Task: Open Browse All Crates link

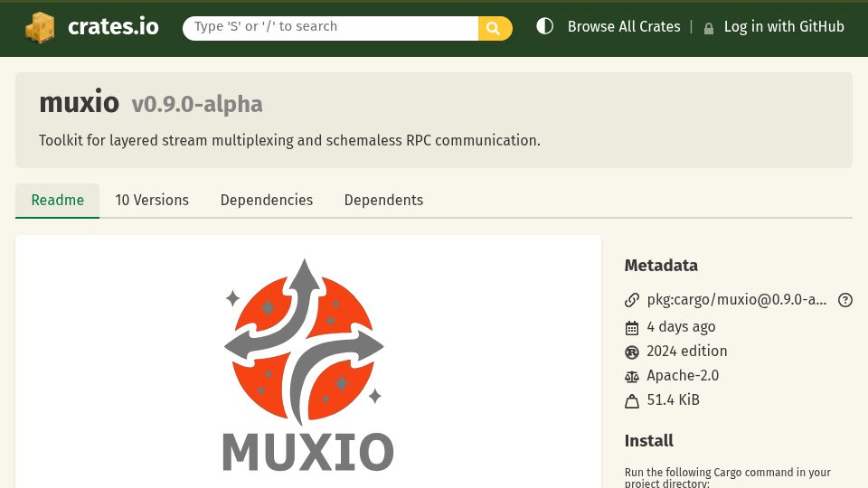Action: click(x=624, y=26)
